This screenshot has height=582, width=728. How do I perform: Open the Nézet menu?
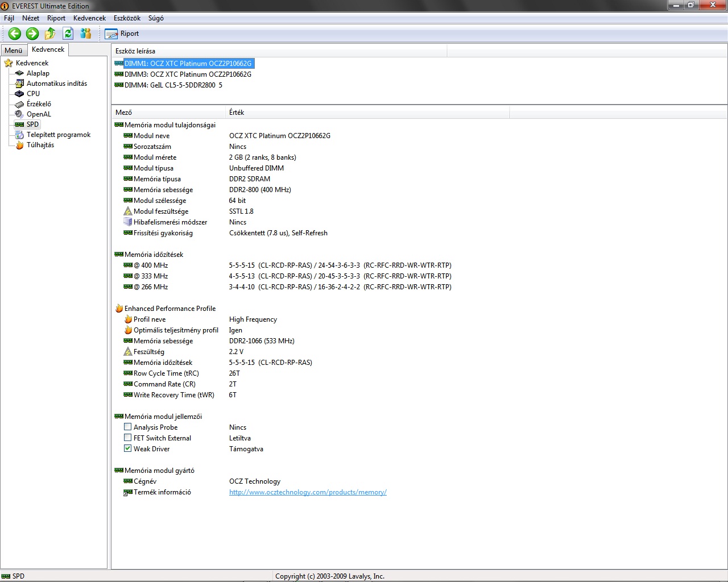point(31,18)
